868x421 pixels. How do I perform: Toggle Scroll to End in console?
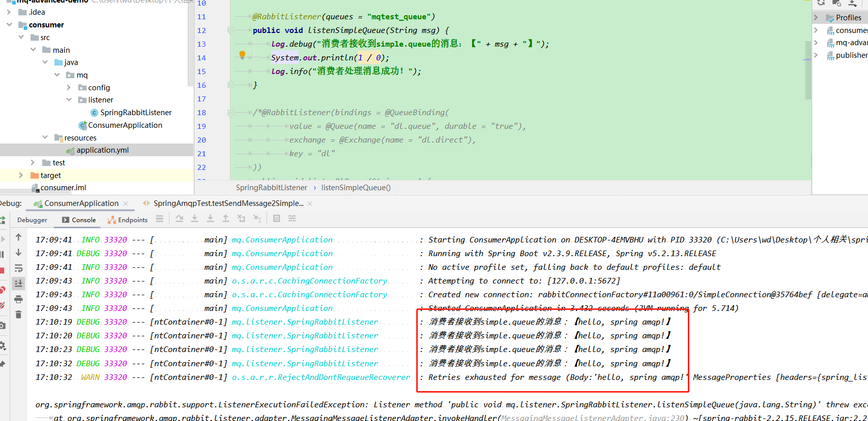click(18, 283)
